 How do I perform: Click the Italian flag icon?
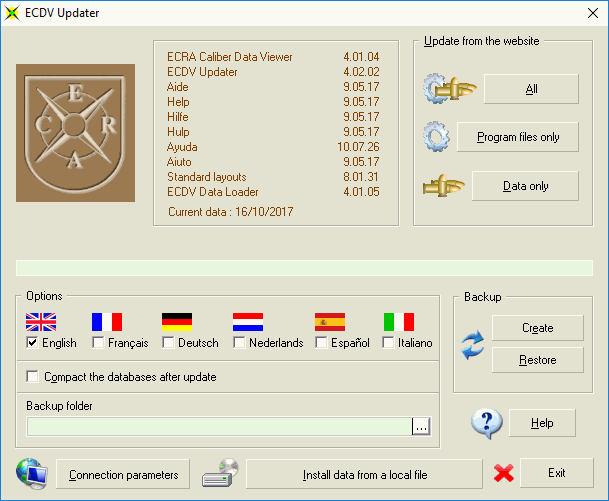point(399,322)
